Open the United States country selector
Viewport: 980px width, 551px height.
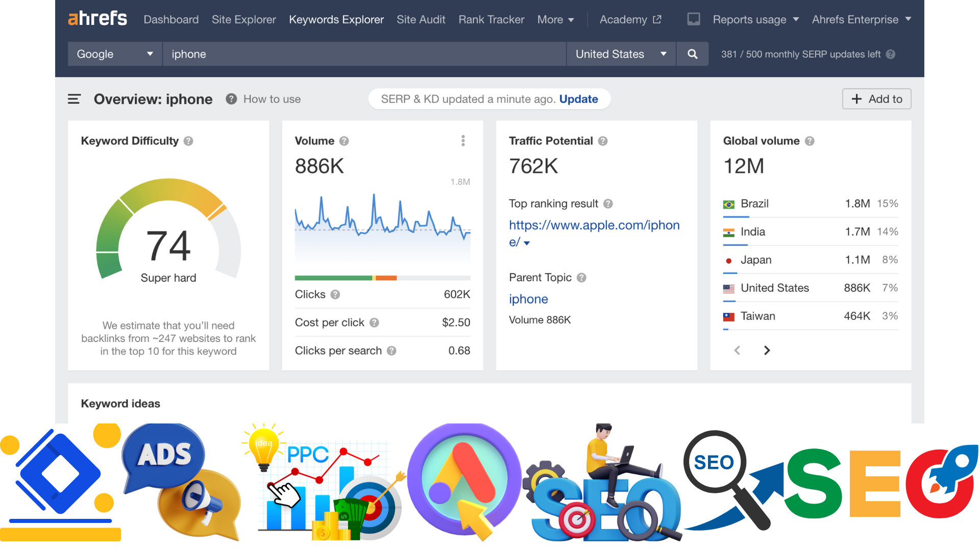[x=621, y=54]
